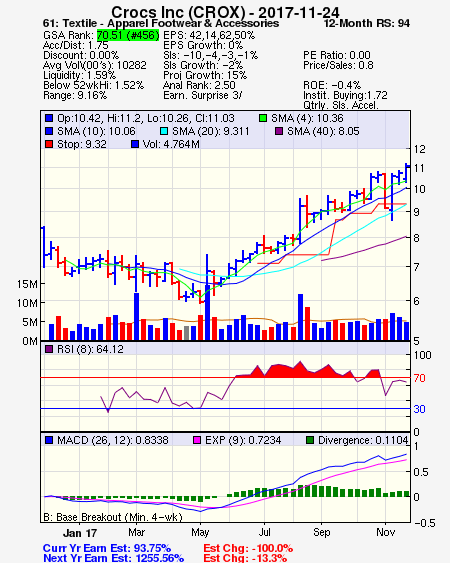Click the industry line 61: Textile - Apparel Footwear

click(x=161, y=23)
